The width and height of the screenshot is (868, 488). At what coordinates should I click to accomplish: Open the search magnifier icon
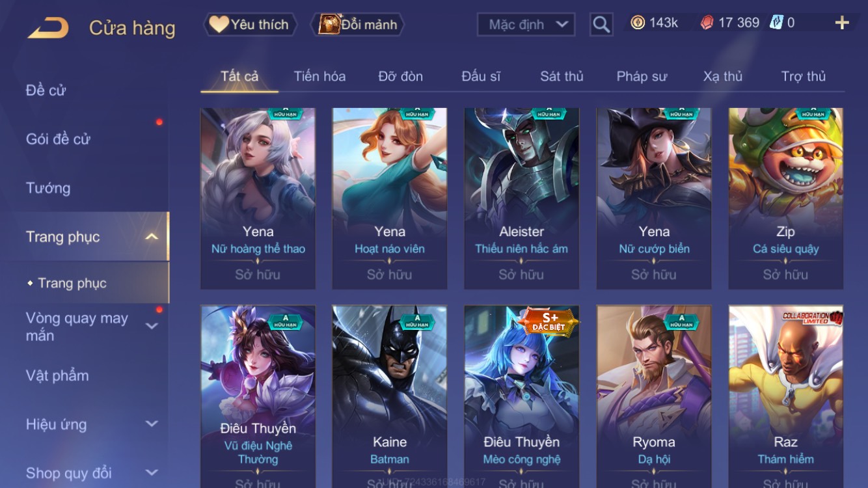click(601, 25)
